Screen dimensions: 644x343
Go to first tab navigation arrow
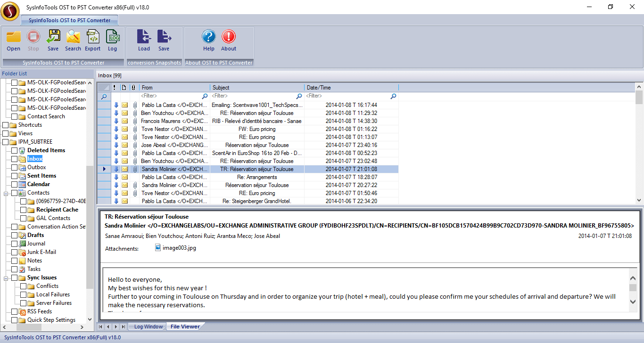tap(100, 327)
